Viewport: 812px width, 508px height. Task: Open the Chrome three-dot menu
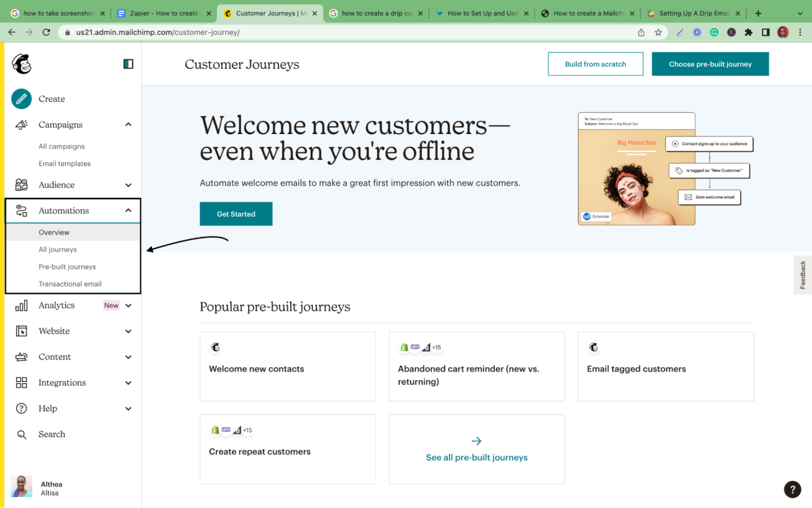tap(801, 33)
